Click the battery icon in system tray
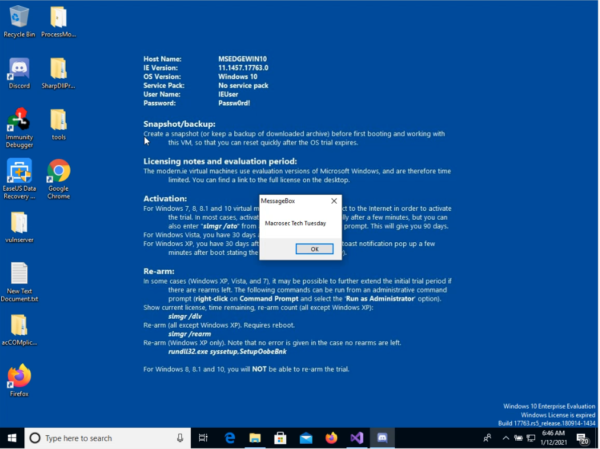The height and width of the screenshot is (449, 600). coord(518,438)
